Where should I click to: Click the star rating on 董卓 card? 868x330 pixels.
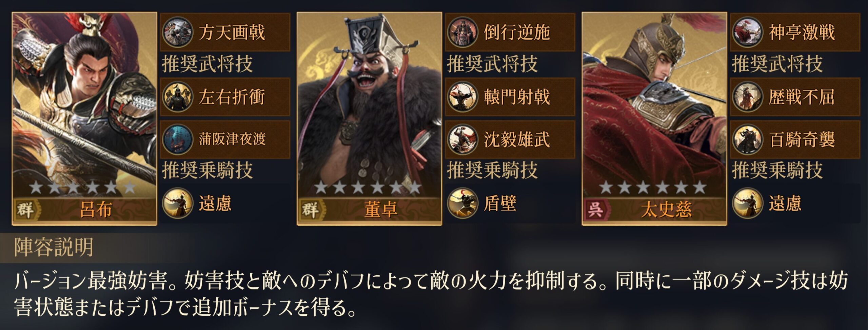[368, 188]
